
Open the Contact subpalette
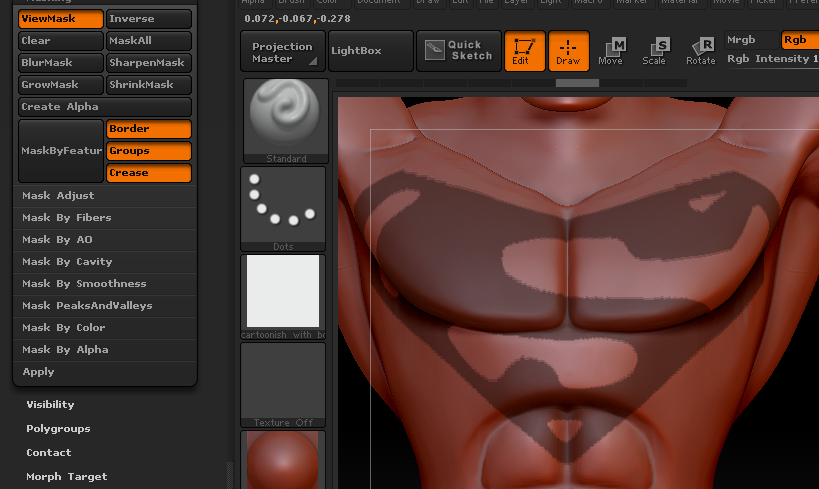49,453
